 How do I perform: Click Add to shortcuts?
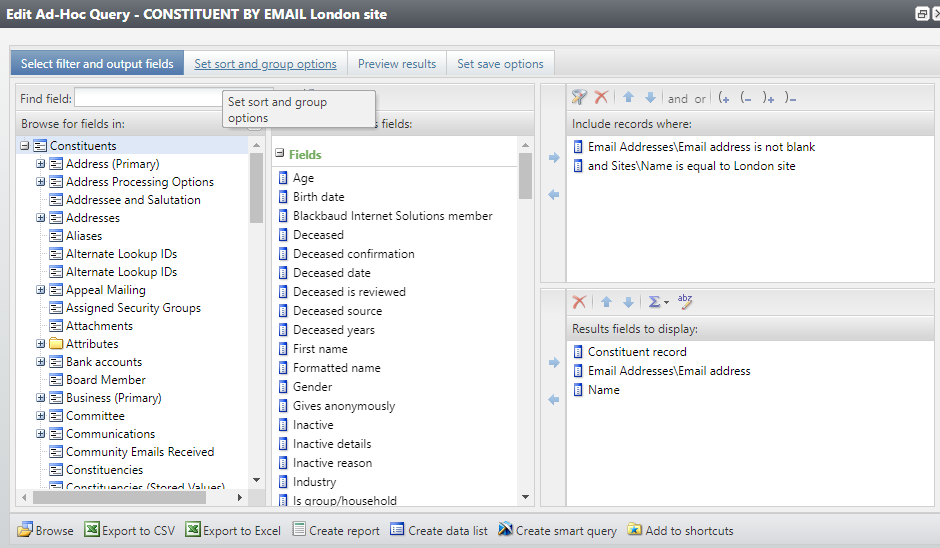coord(680,531)
